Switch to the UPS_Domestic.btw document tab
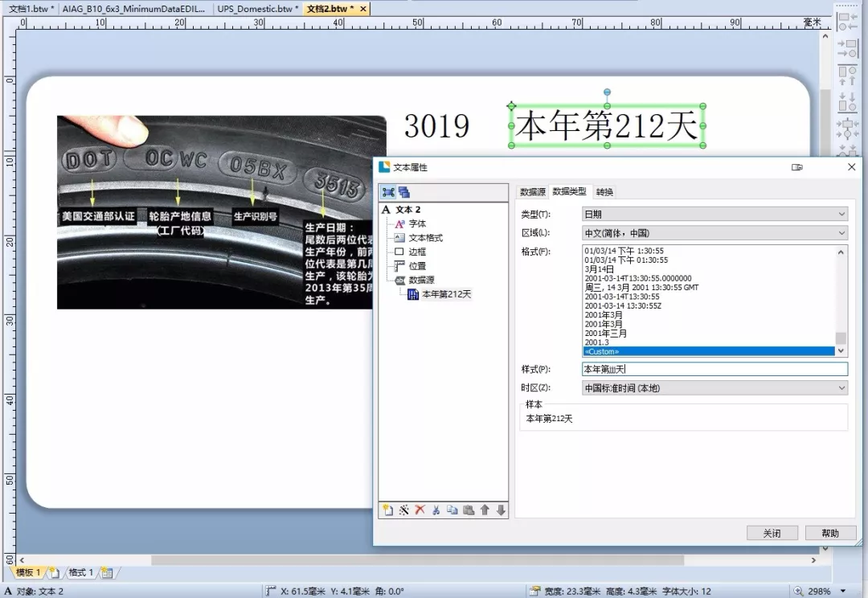Viewport: 868px width, 598px height. point(257,9)
